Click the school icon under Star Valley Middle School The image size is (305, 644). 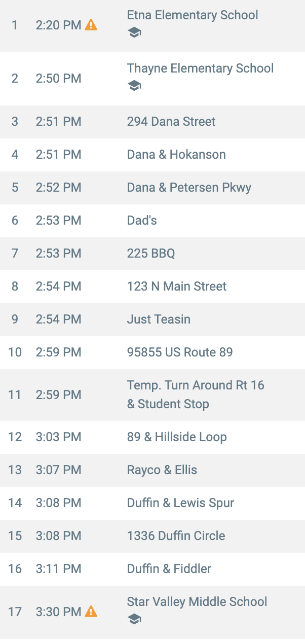[134, 619]
